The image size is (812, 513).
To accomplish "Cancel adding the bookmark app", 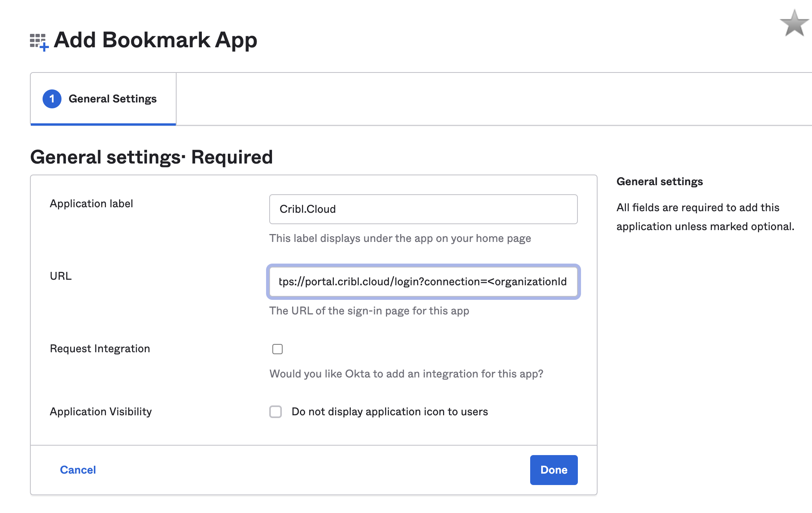I will [78, 470].
